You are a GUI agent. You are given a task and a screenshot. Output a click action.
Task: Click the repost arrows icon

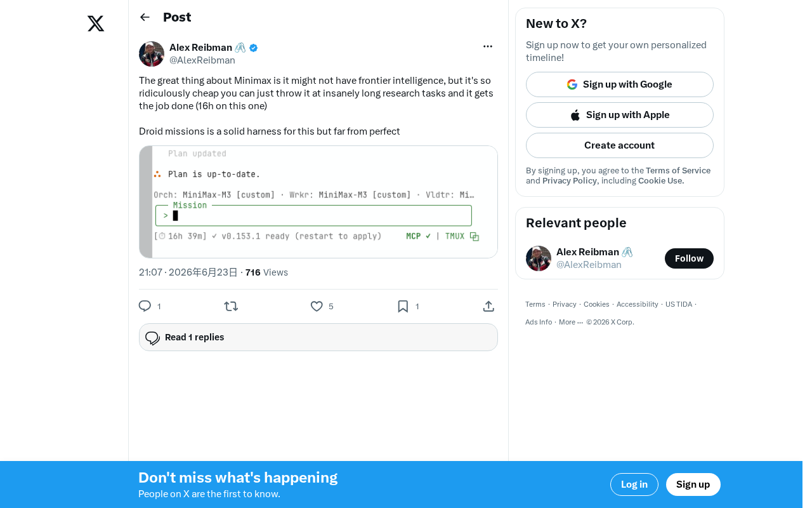pos(231,306)
